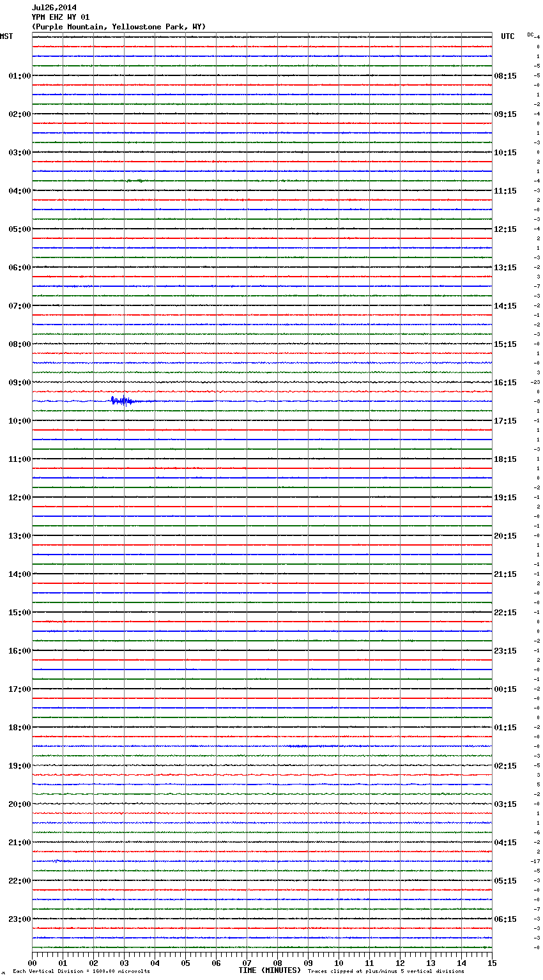Click the 17:15 UTC time label
This screenshot has width=543, height=980.
[x=505, y=421]
